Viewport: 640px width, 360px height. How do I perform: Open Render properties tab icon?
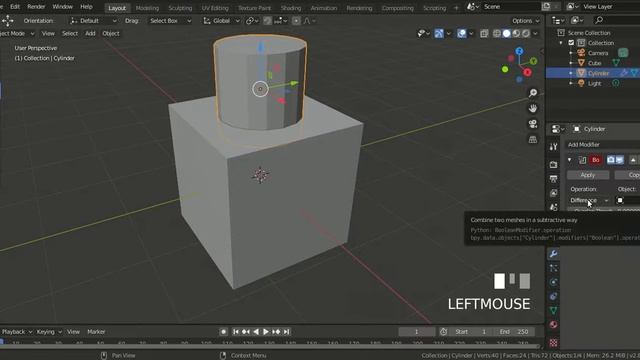pos(553,164)
